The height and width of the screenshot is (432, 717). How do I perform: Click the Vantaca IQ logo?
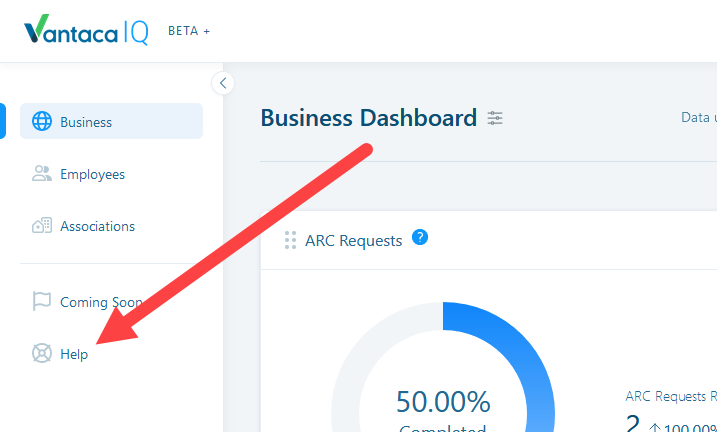(x=86, y=30)
